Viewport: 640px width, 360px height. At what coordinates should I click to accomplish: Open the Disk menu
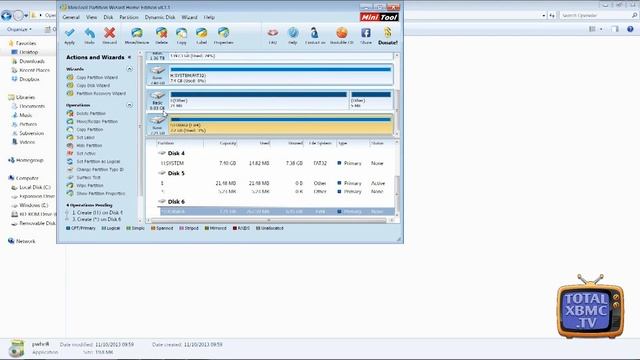tap(108, 18)
